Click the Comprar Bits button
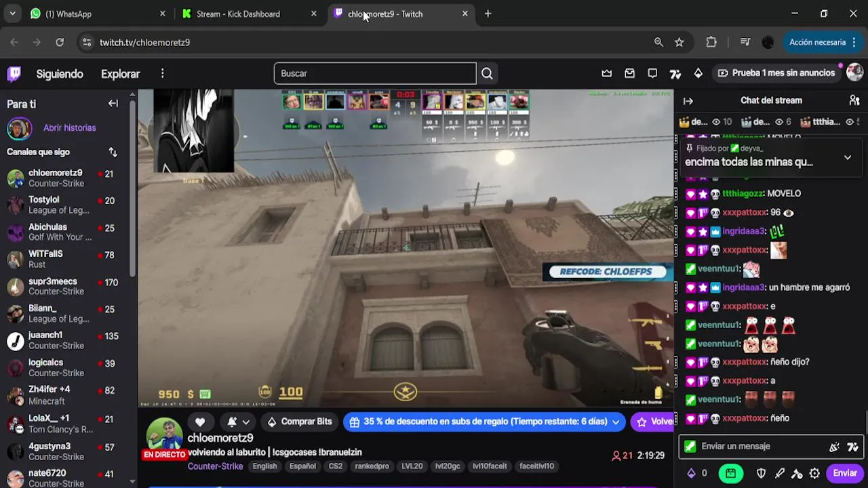Viewport: 868px width, 488px height. click(x=299, y=422)
